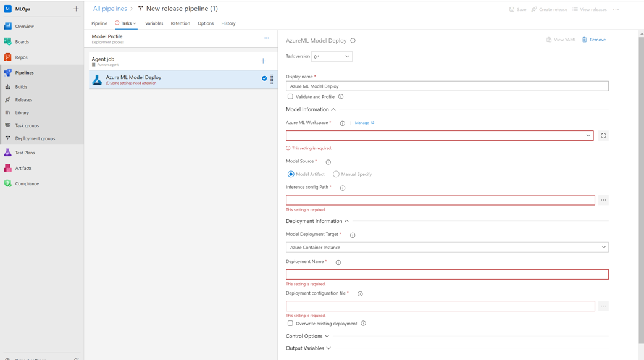Remove the AzureML Model Deploy task
This screenshot has width=644, height=360.
tap(594, 40)
